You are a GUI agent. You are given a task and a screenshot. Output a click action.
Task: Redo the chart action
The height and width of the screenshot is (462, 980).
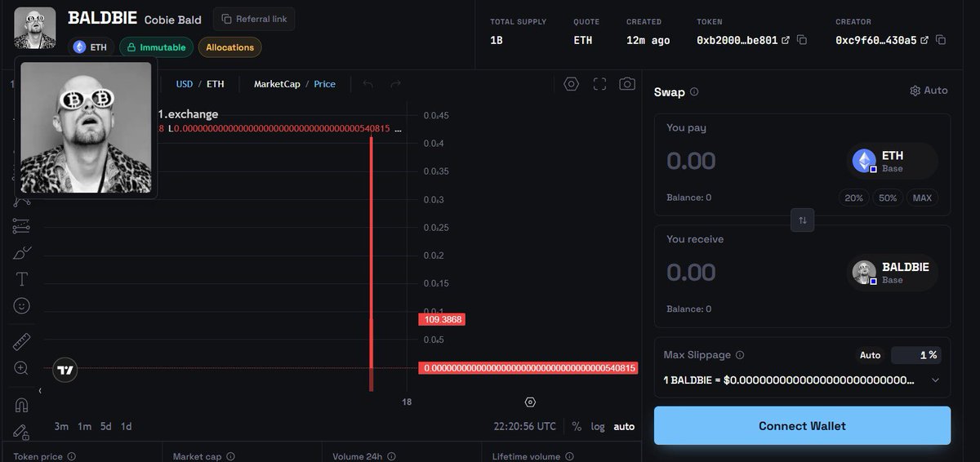point(395,84)
